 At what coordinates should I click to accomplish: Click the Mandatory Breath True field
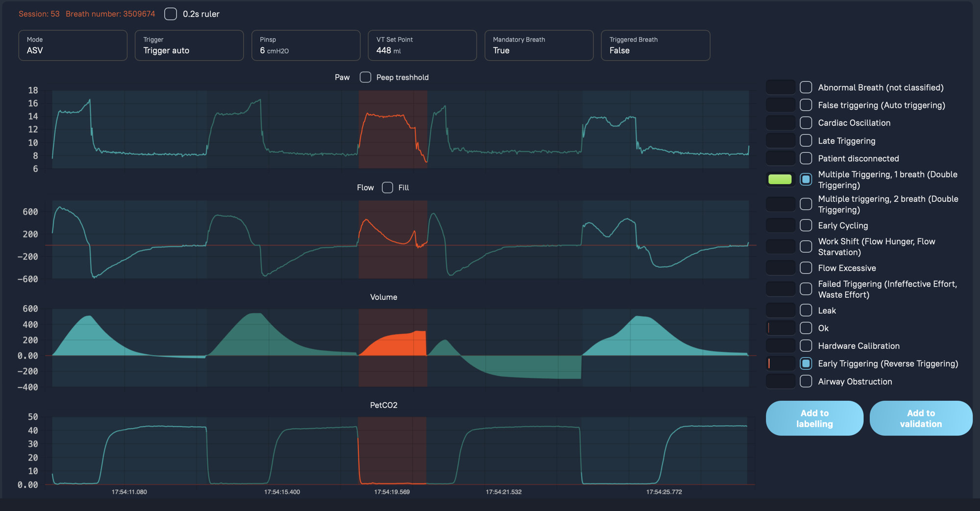[539, 46]
